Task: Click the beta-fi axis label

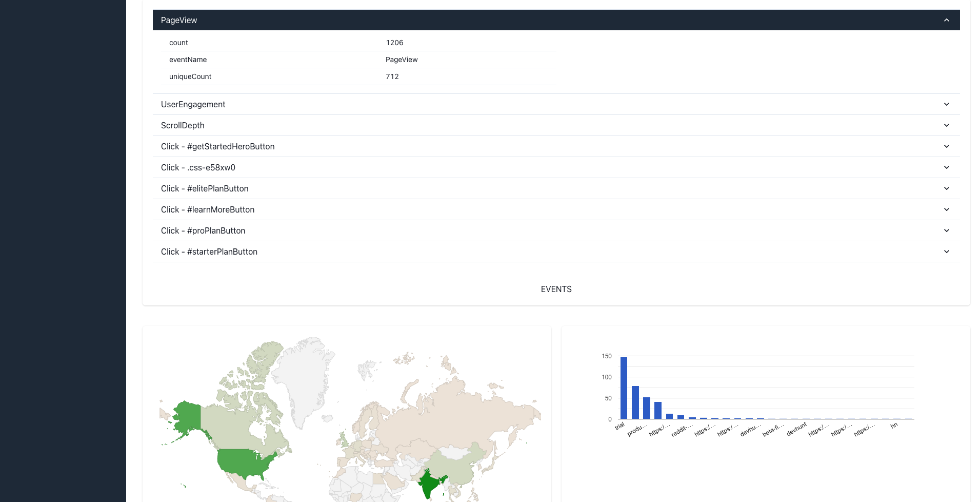Action: [773, 430]
